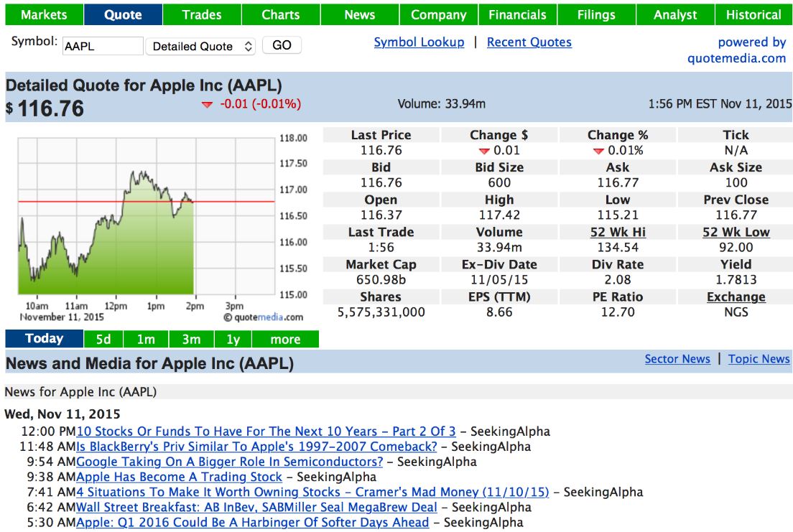Open the Recent Quotes link
The height and width of the screenshot is (532, 793).
(529, 42)
